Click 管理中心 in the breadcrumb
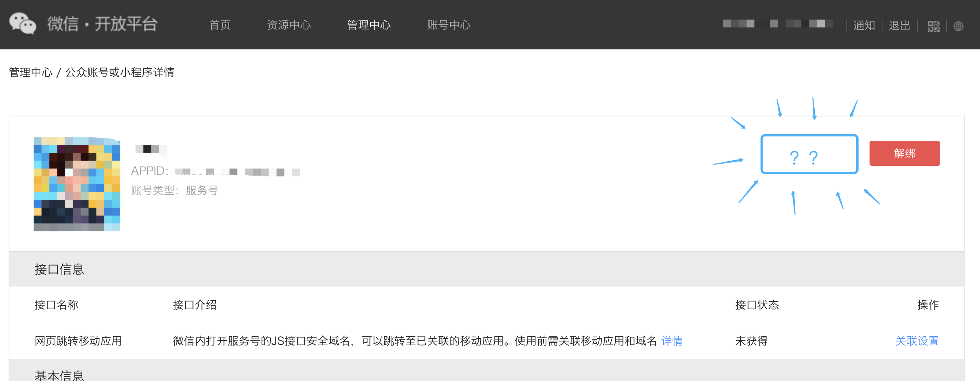The height and width of the screenshot is (381, 980). point(31,73)
